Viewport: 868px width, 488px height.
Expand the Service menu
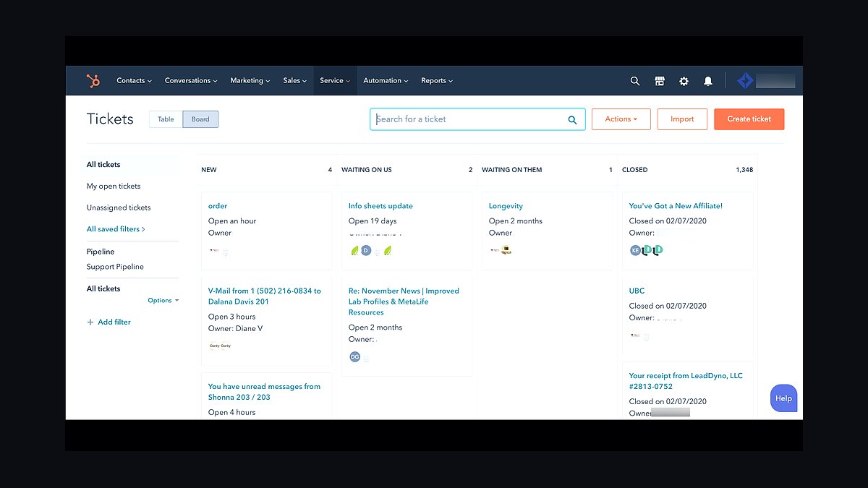pyautogui.click(x=335, y=81)
